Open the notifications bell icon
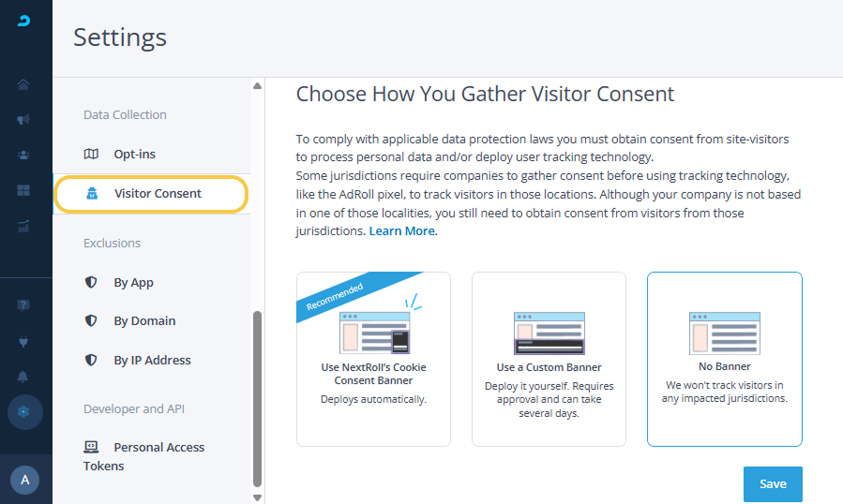The width and height of the screenshot is (843, 504). point(24,377)
